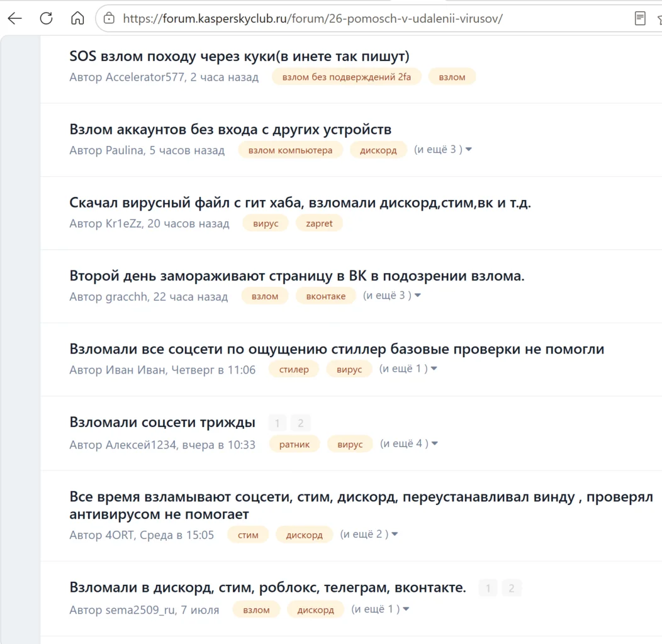This screenshot has height=644, width=662.
Task: Open author profile gracchh
Action: tap(126, 297)
